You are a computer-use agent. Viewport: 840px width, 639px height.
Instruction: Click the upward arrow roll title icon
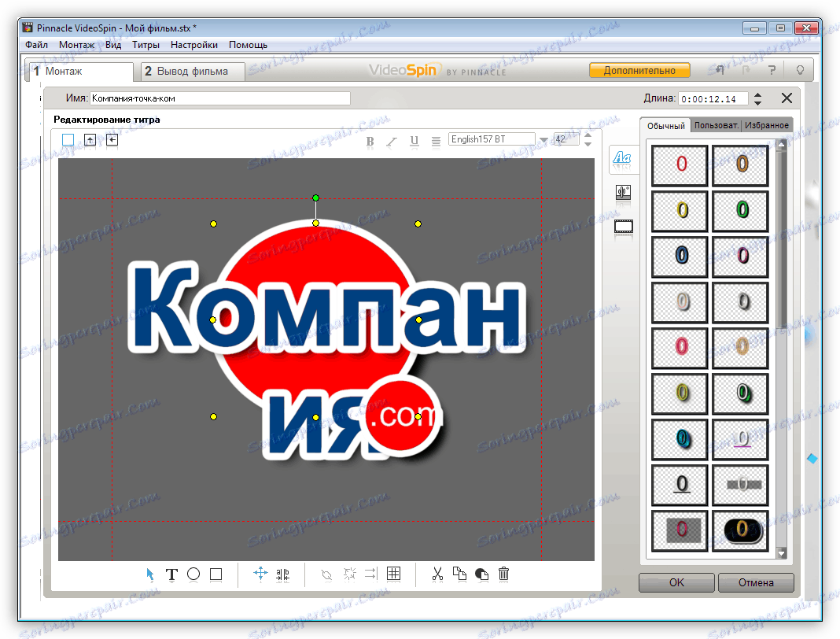tap(90, 140)
